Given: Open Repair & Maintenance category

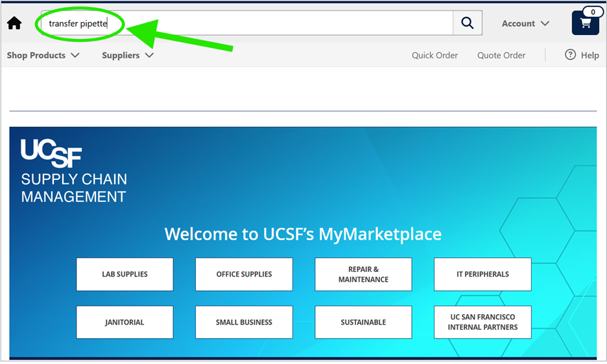Looking at the screenshot, I should [x=363, y=274].
